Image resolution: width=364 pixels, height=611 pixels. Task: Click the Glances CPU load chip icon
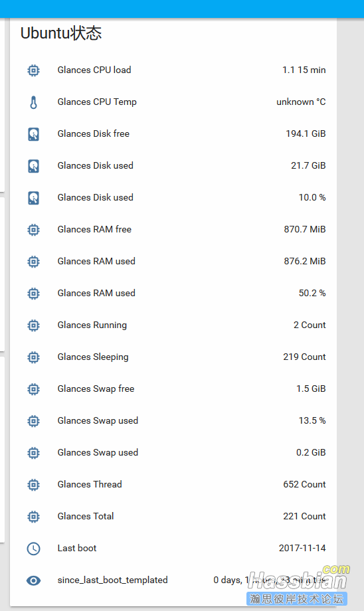click(33, 70)
